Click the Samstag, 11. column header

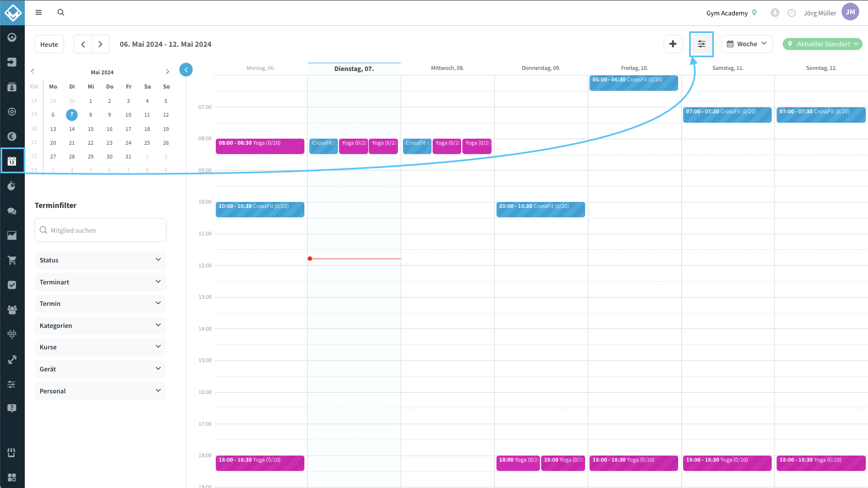click(x=728, y=68)
